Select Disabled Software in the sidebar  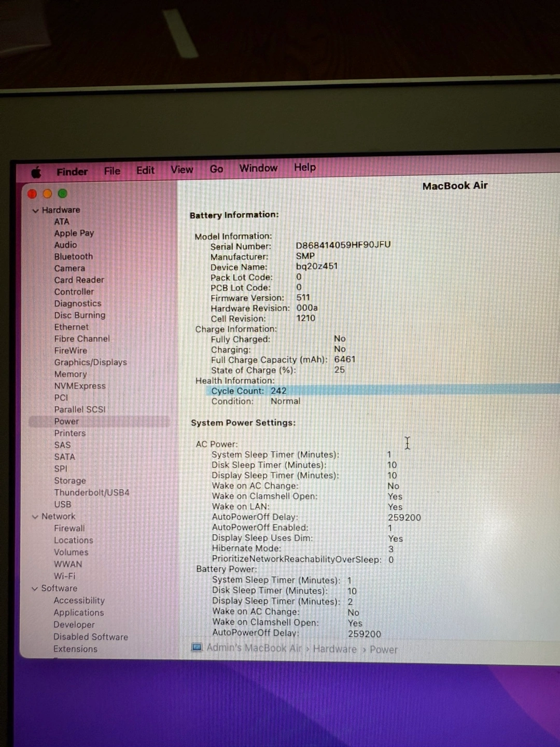coord(91,637)
